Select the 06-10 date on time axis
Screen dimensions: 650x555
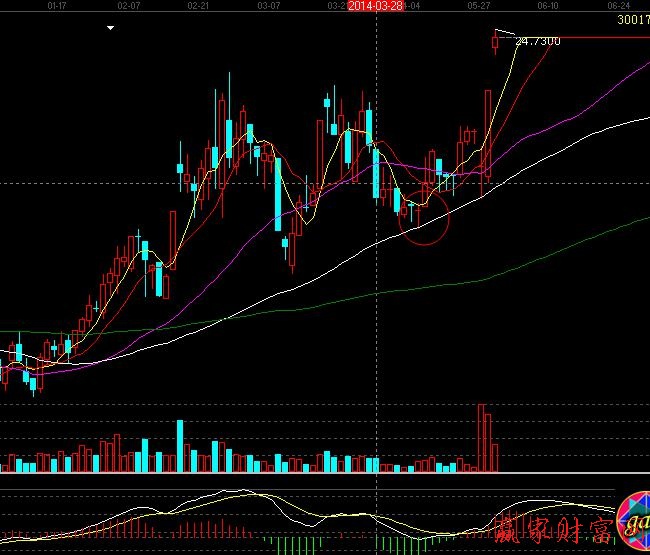[548, 6]
